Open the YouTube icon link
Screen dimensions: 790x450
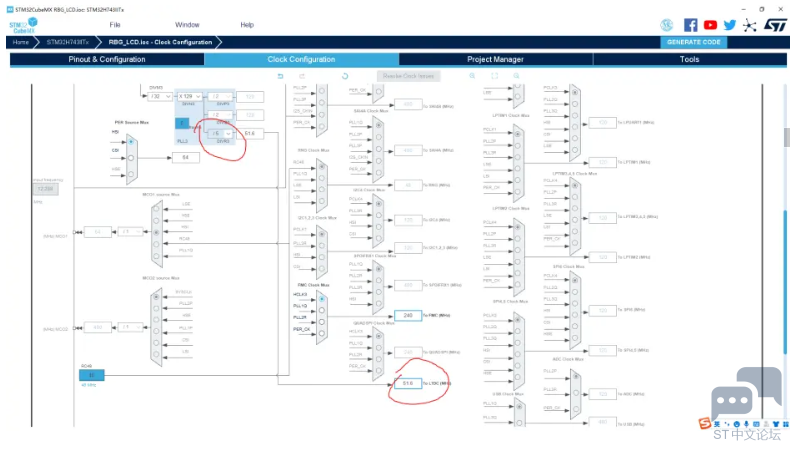(710, 25)
